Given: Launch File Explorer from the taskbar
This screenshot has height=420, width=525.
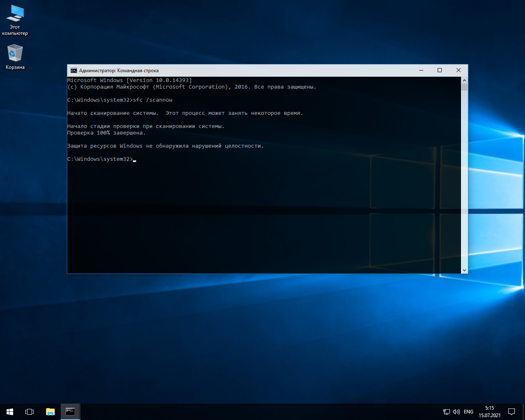Looking at the screenshot, I should tap(50, 411).
